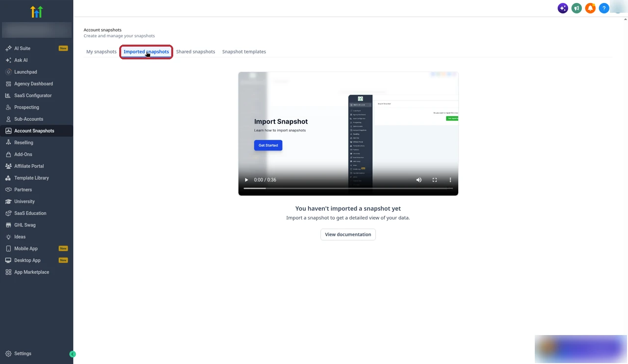Image resolution: width=628 pixels, height=364 pixels.
Task: Open Mobile App in the sidebar
Action: click(36, 249)
